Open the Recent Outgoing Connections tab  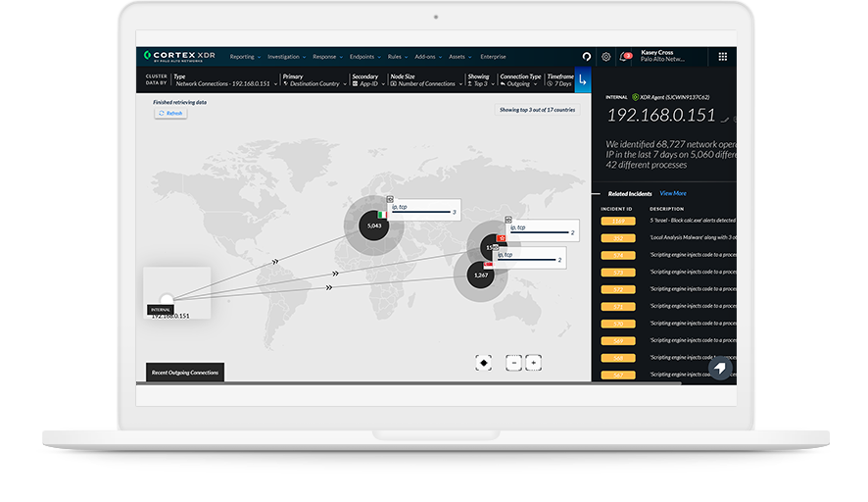[184, 373]
